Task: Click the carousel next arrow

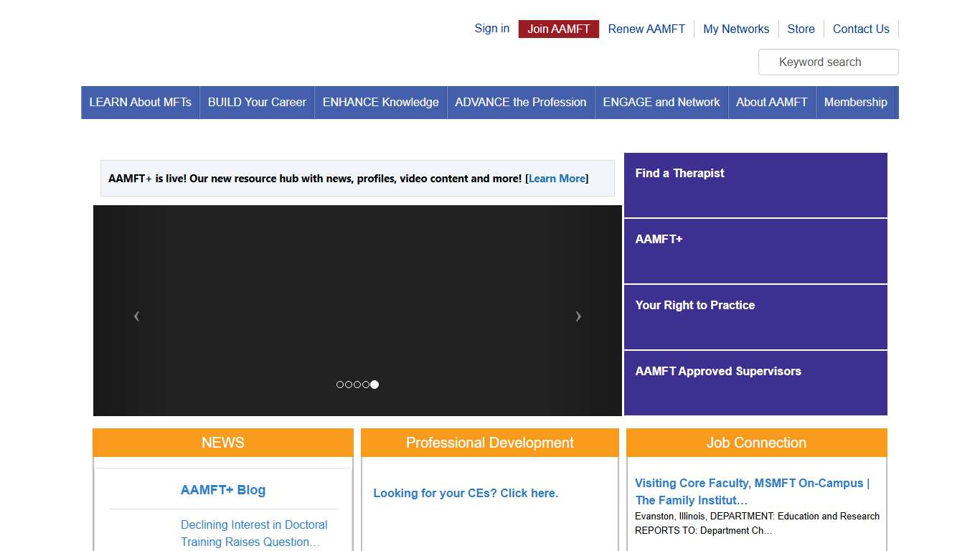Action: (x=578, y=316)
